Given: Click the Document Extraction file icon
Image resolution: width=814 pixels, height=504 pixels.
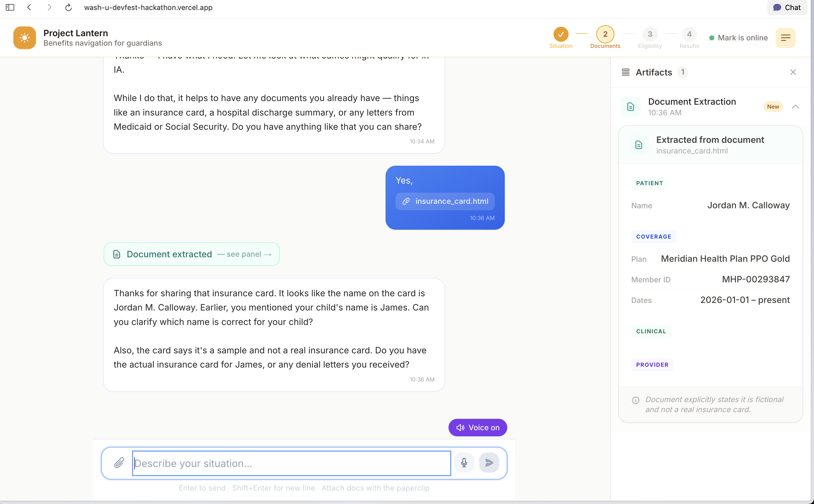Looking at the screenshot, I should click(630, 107).
